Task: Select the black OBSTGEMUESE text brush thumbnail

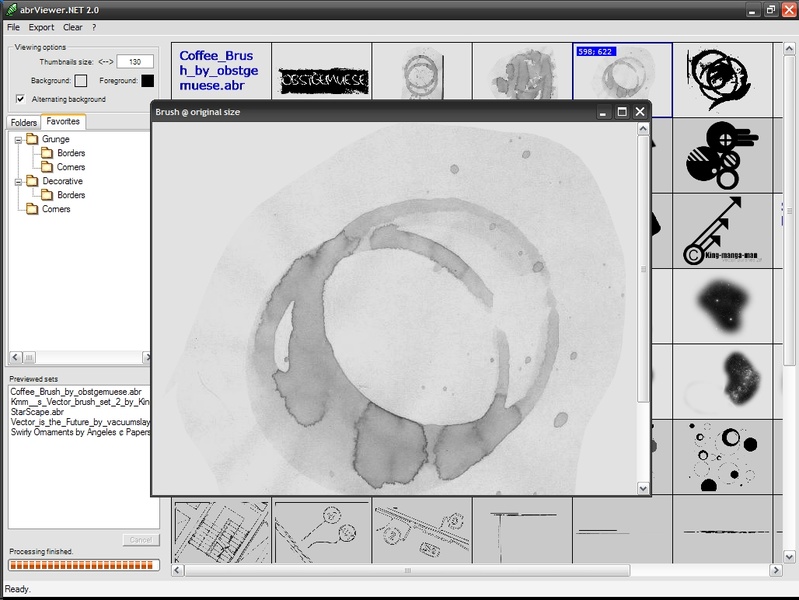Action: pyautogui.click(x=322, y=79)
